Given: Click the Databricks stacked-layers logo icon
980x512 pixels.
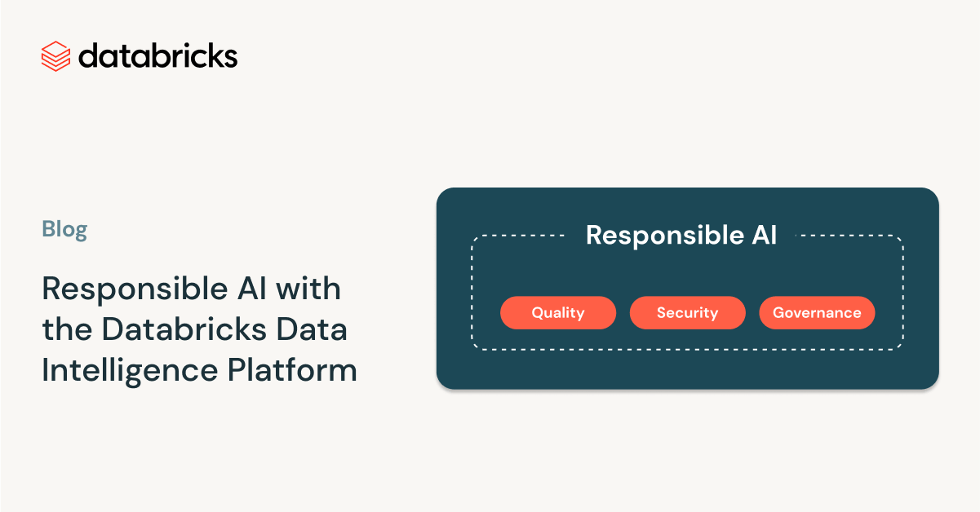Looking at the screenshot, I should point(55,56).
